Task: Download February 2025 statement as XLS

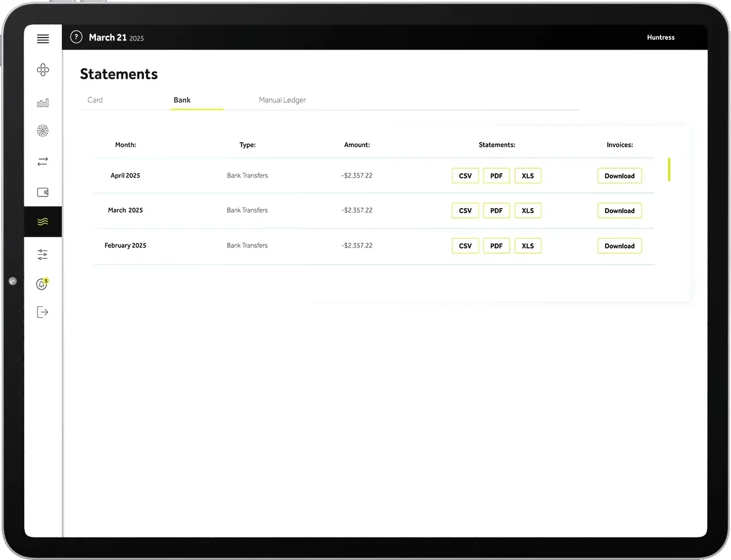Action: coord(528,246)
